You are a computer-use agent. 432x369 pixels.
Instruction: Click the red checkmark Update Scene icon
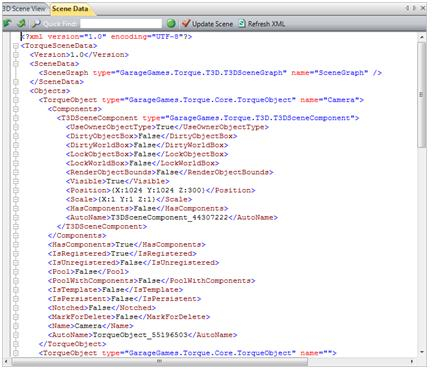[x=186, y=23]
